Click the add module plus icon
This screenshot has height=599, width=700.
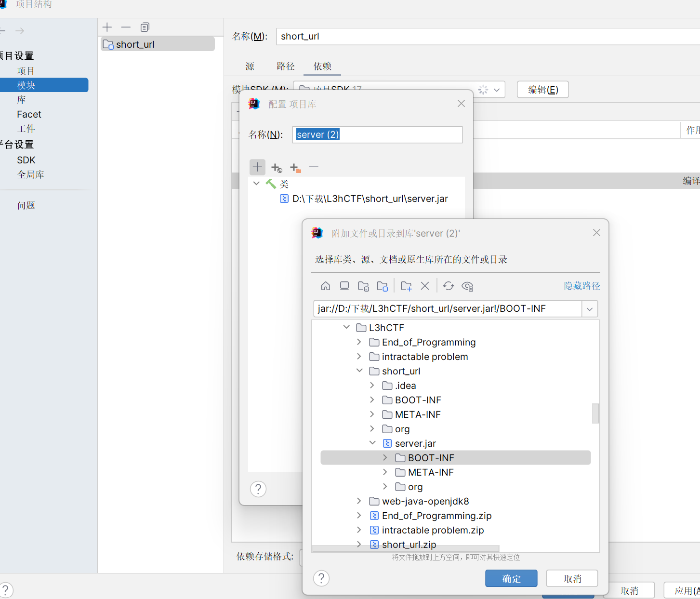click(107, 27)
